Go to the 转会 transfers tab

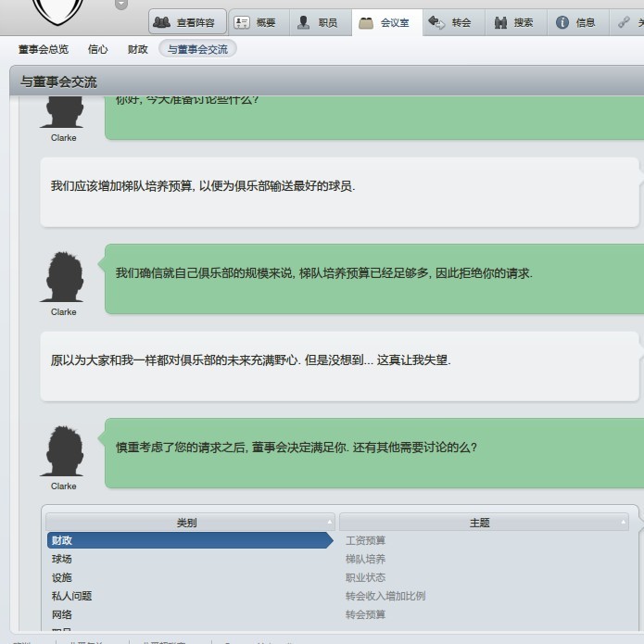(x=454, y=22)
